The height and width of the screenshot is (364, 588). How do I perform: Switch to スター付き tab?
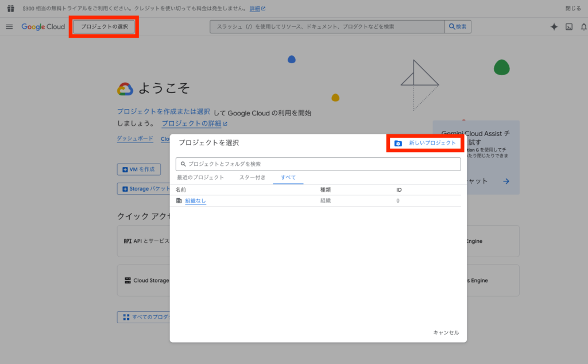click(252, 177)
